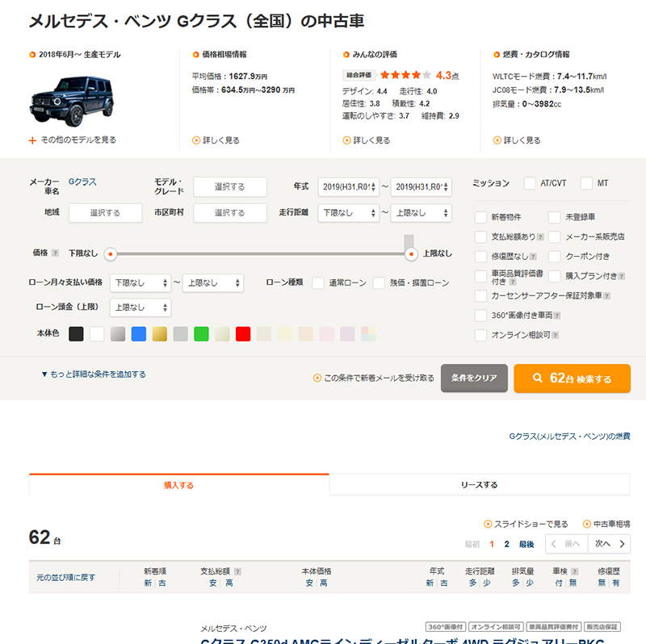This screenshot has width=646, height=644.
Task: Pick the red body color swatch
Action: (243, 333)
